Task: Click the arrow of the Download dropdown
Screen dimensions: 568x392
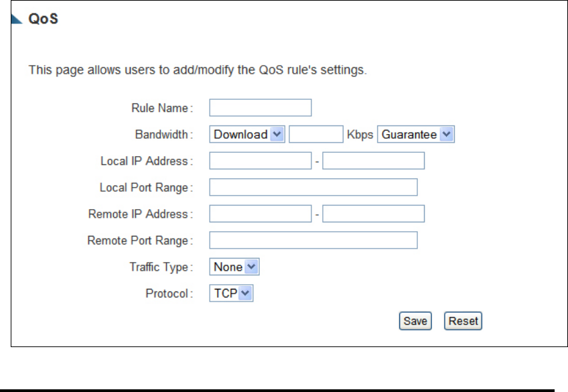Action: click(x=277, y=135)
